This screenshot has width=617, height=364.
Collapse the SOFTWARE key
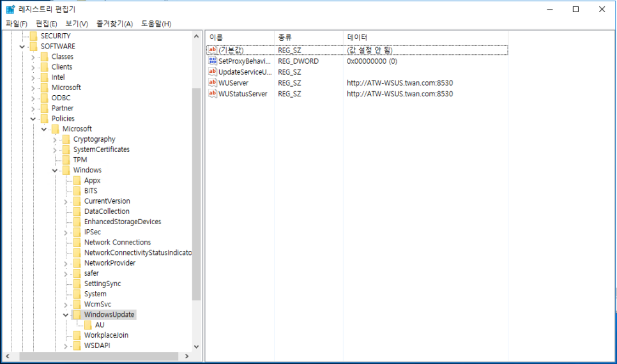tap(22, 47)
